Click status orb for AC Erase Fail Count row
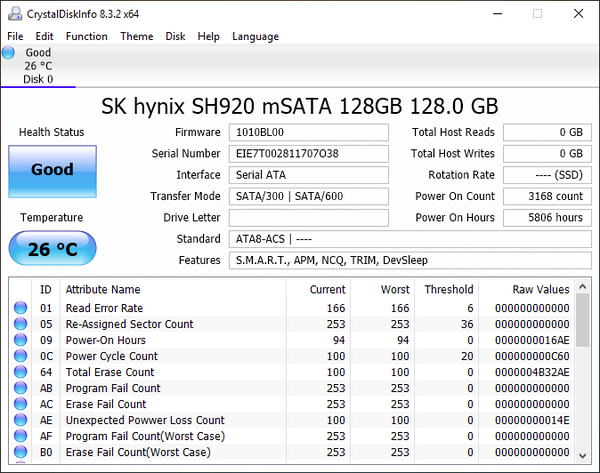The height and width of the screenshot is (473, 600). point(21,404)
